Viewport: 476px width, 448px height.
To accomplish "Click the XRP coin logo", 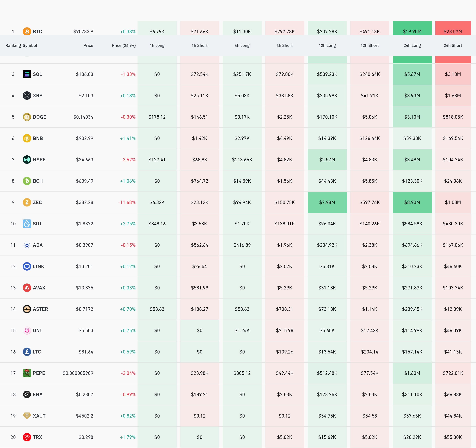I will 27,96.
